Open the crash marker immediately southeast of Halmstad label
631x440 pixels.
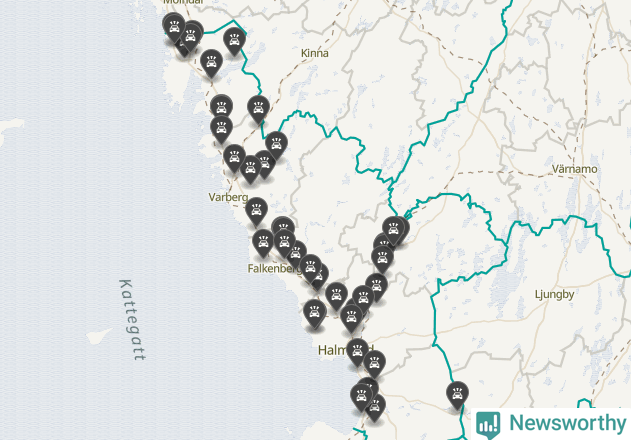click(375, 364)
